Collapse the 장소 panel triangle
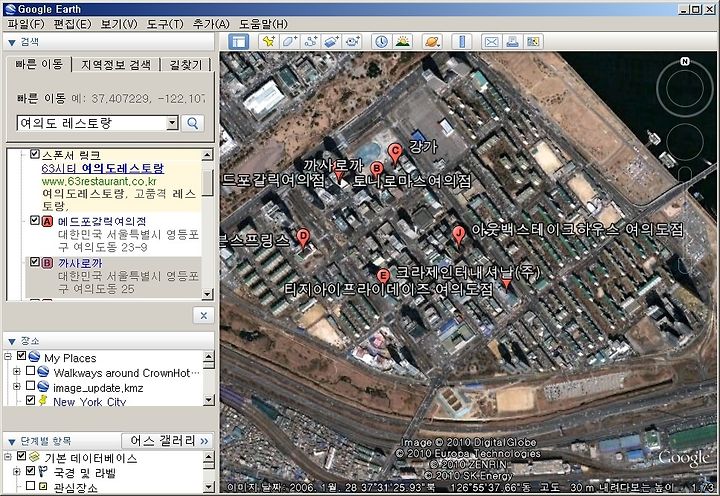 click(x=12, y=341)
